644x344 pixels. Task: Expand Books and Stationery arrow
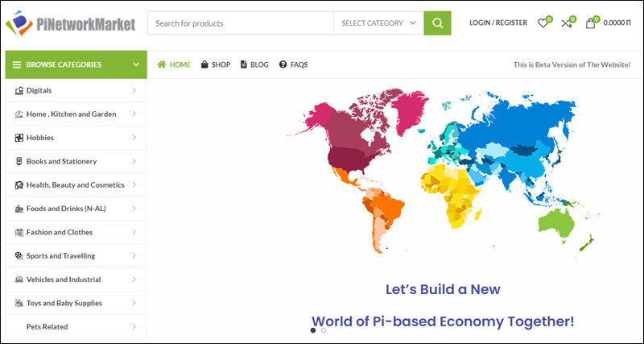[x=134, y=161]
